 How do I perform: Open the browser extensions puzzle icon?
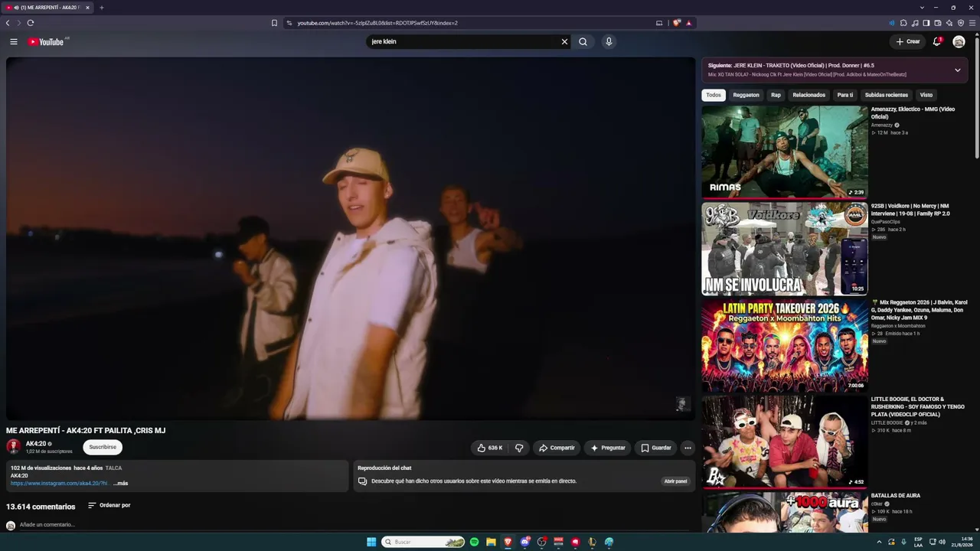pos(903,23)
